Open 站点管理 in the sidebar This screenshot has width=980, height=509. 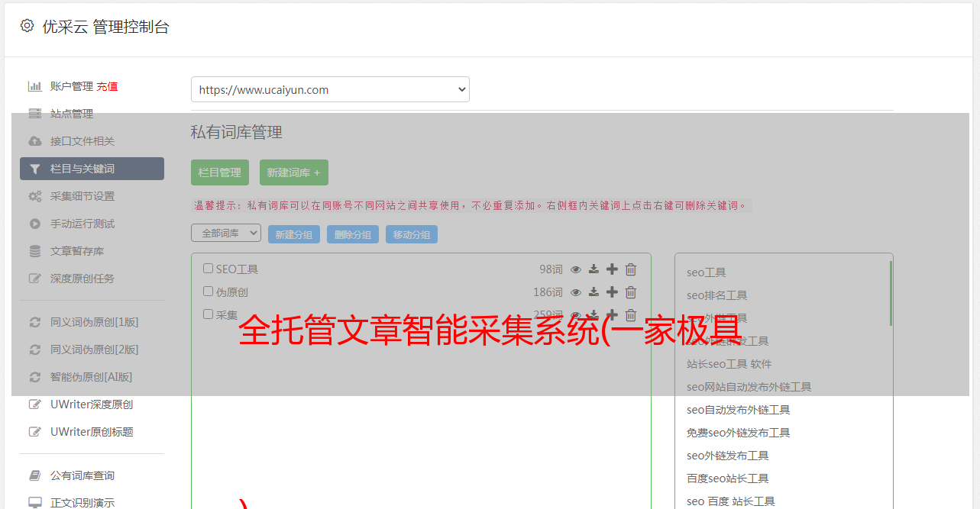click(x=72, y=114)
